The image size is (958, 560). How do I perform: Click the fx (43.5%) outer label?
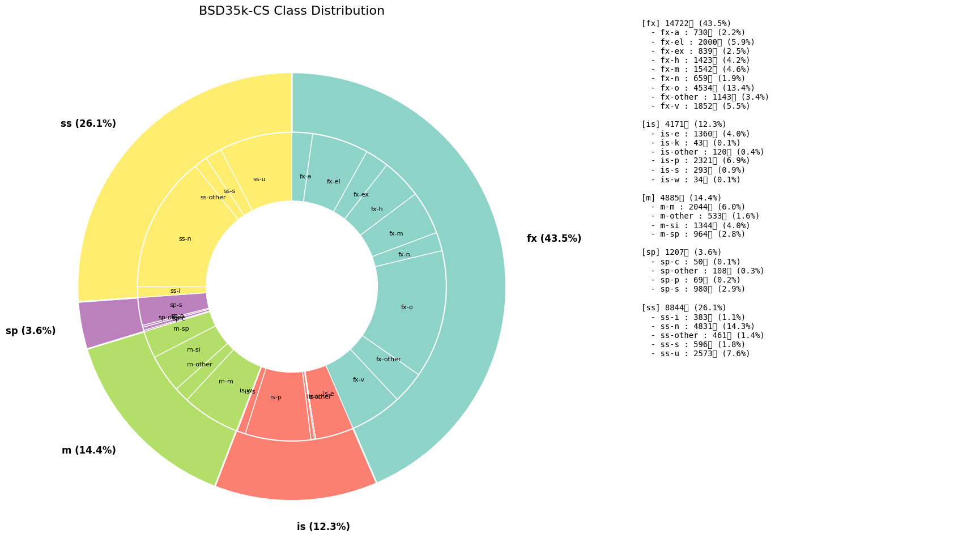(554, 239)
